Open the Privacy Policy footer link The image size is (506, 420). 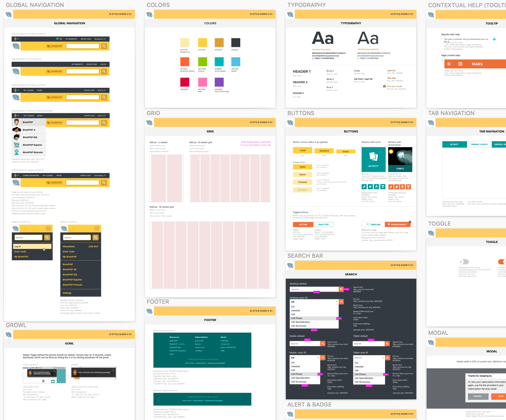pos(201,363)
